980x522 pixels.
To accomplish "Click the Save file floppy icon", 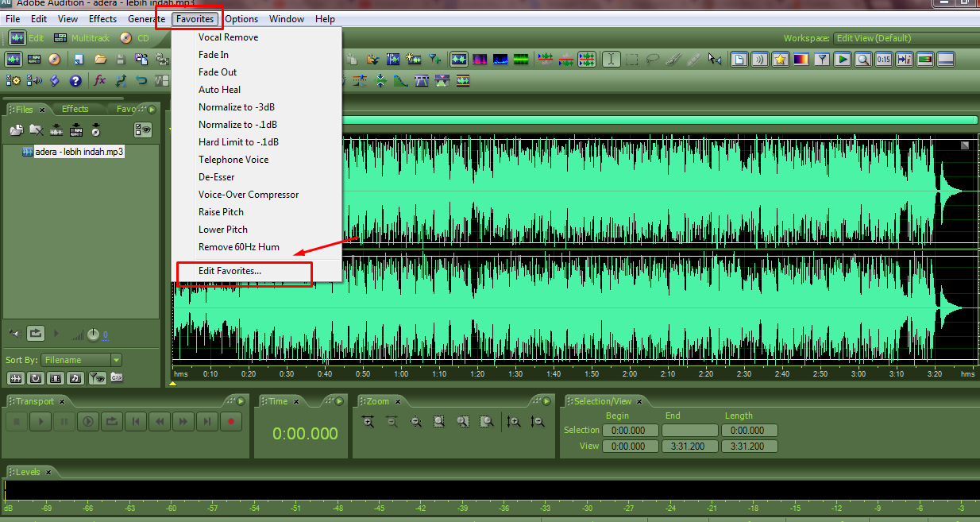I will (x=121, y=59).
